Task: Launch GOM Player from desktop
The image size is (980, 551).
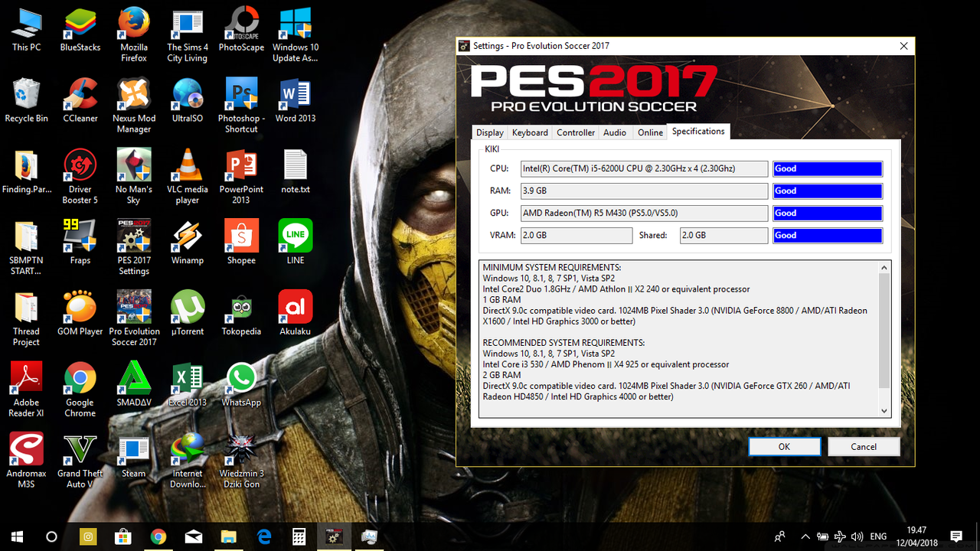Action: [80, 315]
